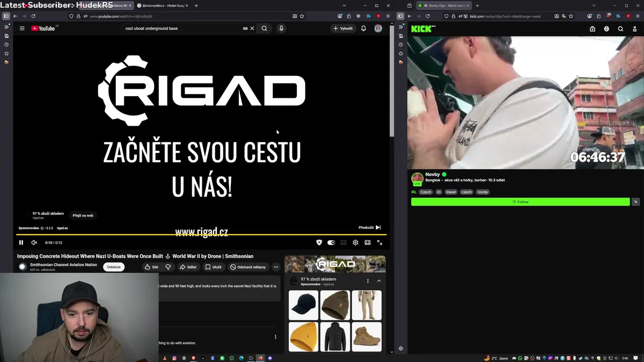Collapse the Rigad sponsored products panel

(379, 281)
